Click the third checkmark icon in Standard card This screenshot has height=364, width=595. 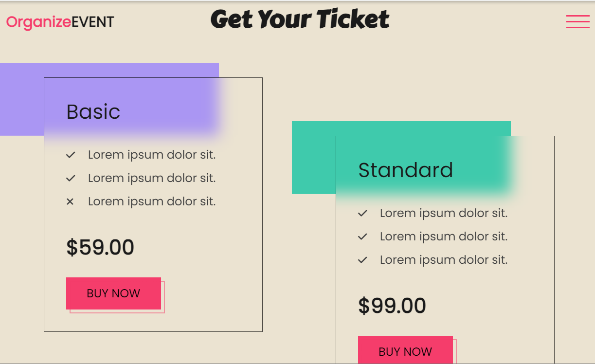click(x=362, y=260)
